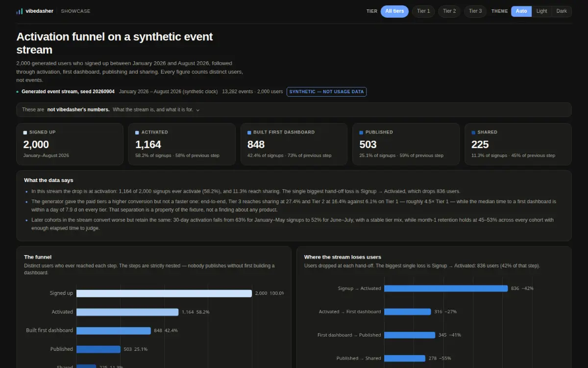Open the Activated 1,164 card
The height and width of the screenshot is (368, 588).
coord(182,144)
